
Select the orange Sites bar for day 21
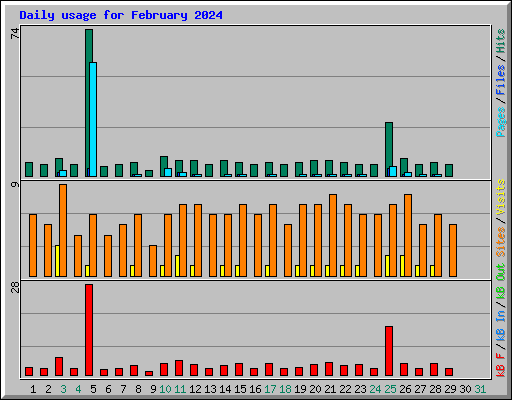click(x=333, y=235)
